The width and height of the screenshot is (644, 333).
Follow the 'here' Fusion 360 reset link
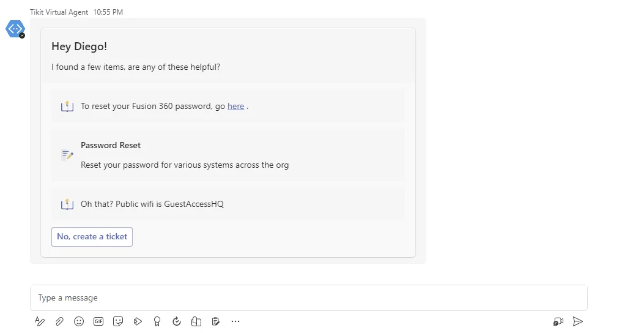pyautogui.click(x=235, y=106)
